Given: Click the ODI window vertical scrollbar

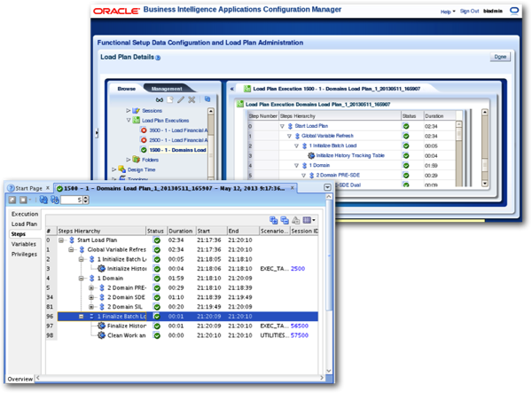Looking at the screenshot, I should 329,283.
